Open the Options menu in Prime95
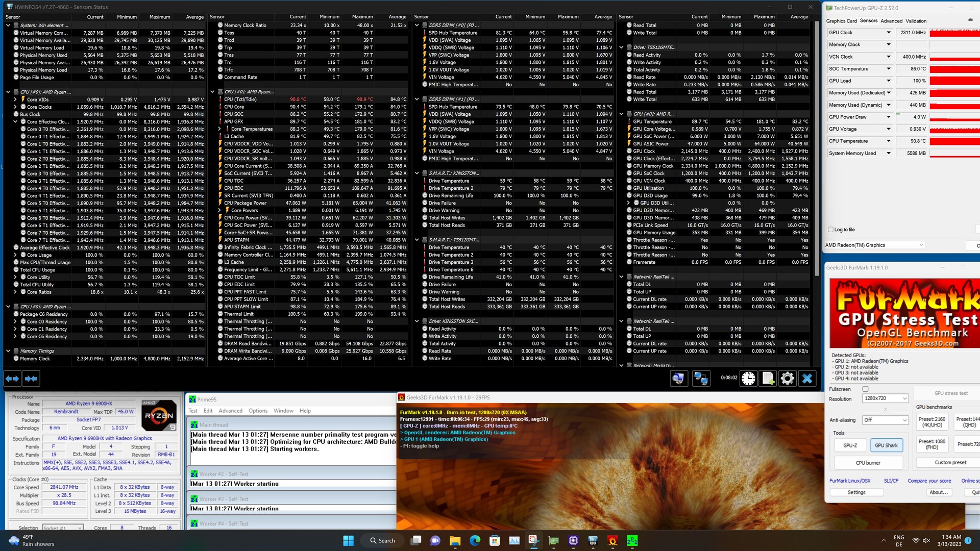 coord(258,411)
